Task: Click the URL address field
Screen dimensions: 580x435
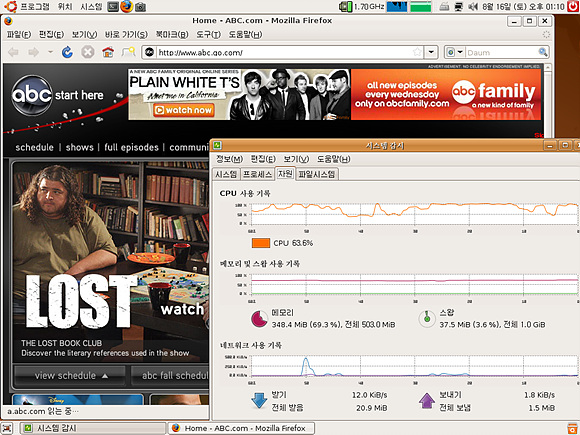Action: tap(284, 53)
